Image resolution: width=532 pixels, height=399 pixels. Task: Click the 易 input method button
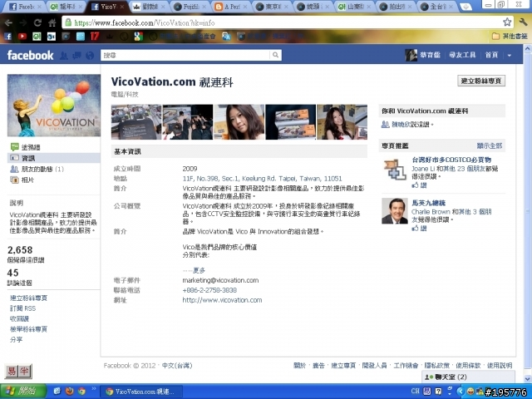coord(12,372)
